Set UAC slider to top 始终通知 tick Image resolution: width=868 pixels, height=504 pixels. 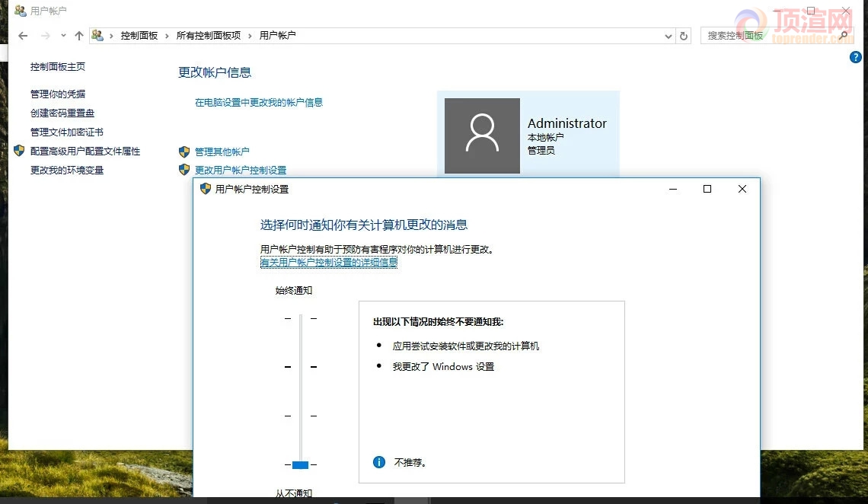[301, 319]
